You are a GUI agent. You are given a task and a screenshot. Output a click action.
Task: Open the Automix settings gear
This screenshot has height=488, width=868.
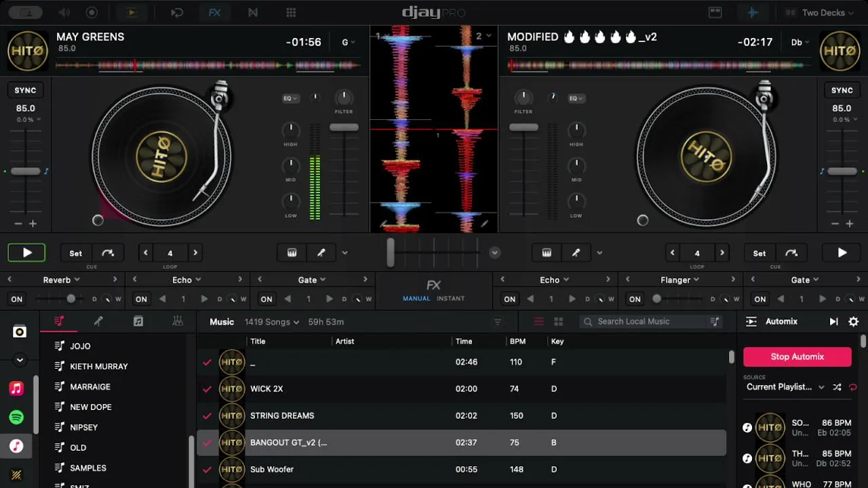[854, 322]
